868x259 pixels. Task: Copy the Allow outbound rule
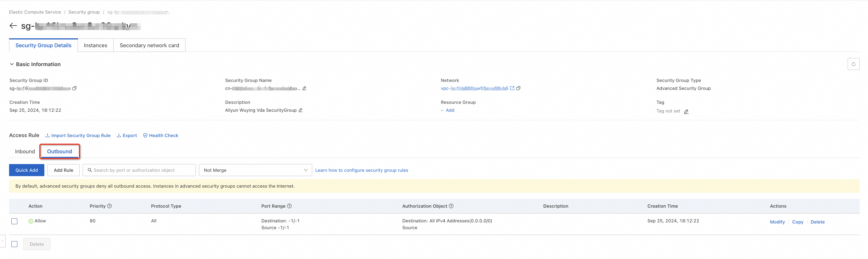pos(798,222)
